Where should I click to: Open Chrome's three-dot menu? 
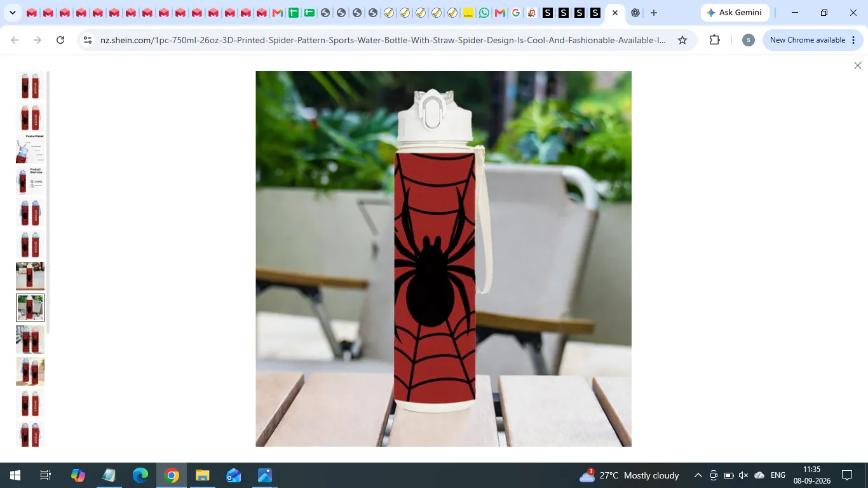(853, 40)
